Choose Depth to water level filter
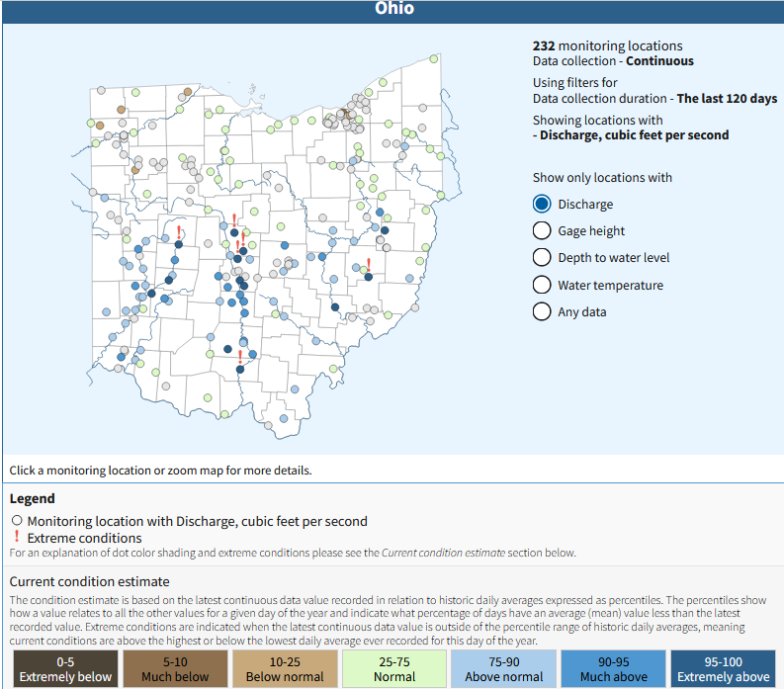The height and width of the screenshot is (689, 784). coord(542,257)
